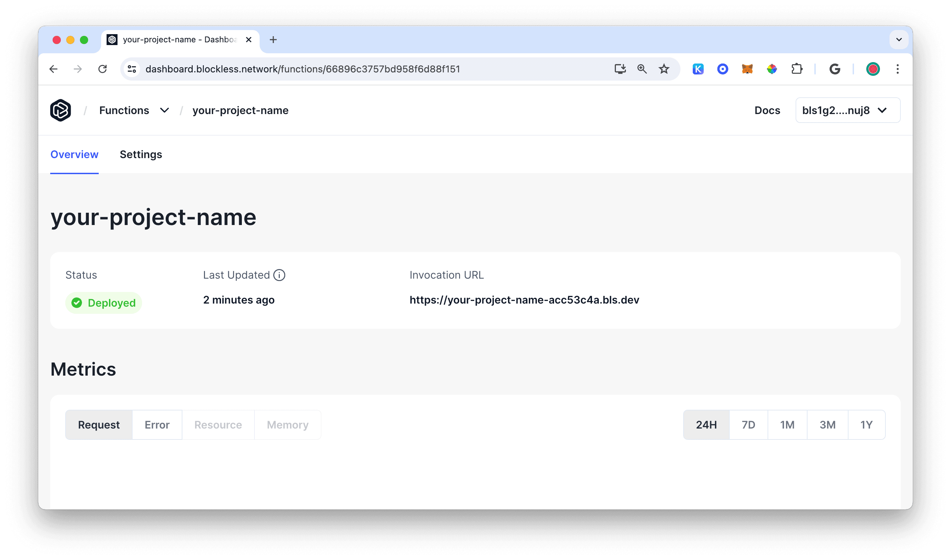951x560 pixels.
Task: Toggle the Error metrics view
Action: tap(157, 425)
